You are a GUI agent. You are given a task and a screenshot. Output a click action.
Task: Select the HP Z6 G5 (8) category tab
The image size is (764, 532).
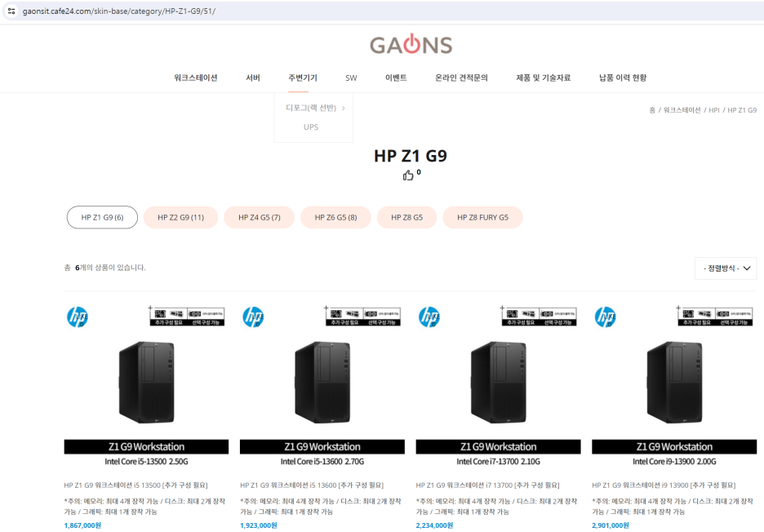(x=335, y=217)
